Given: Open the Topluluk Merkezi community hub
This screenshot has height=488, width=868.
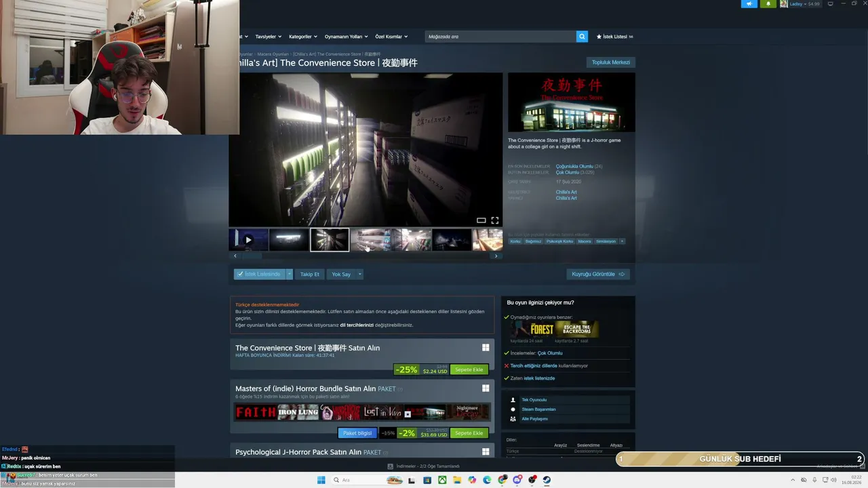Looking at the screenshot, I should click(x=611, y=62).
